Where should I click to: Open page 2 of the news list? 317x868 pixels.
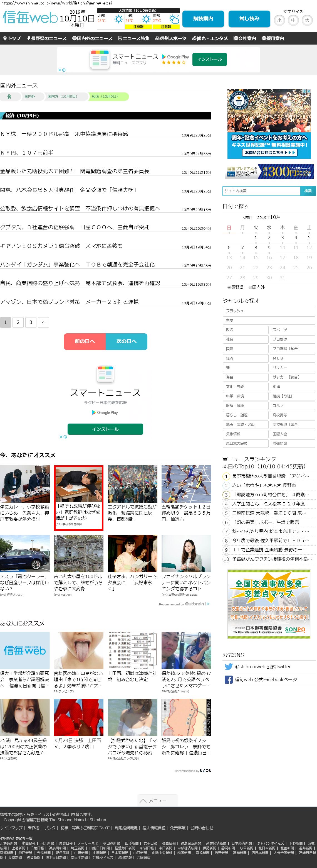click(x=18, y=322)
